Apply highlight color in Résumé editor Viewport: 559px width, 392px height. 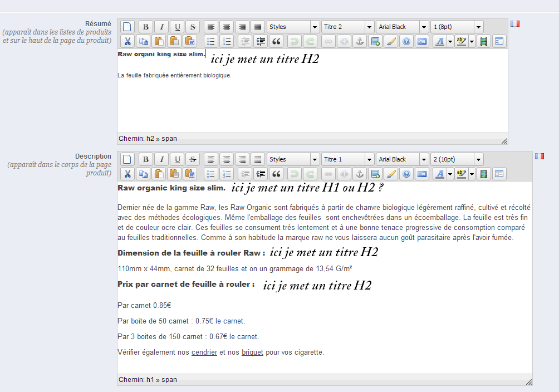pos(462,41)
